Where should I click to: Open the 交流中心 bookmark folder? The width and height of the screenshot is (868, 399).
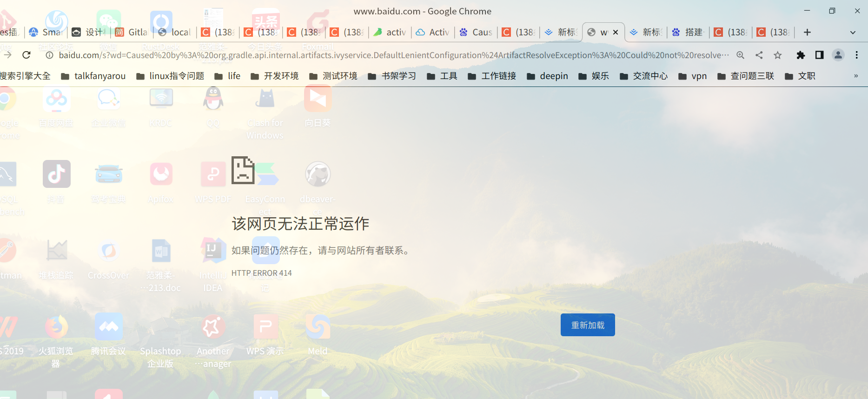[x=643, y=76]
